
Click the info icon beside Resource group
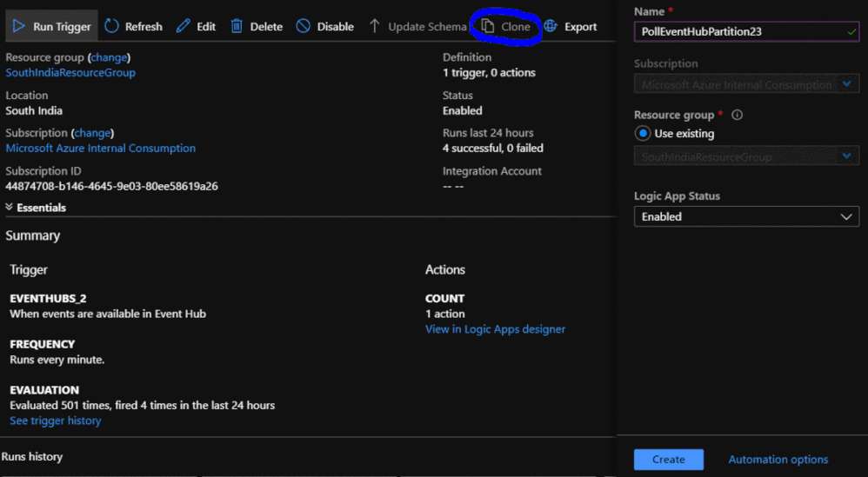737,115
